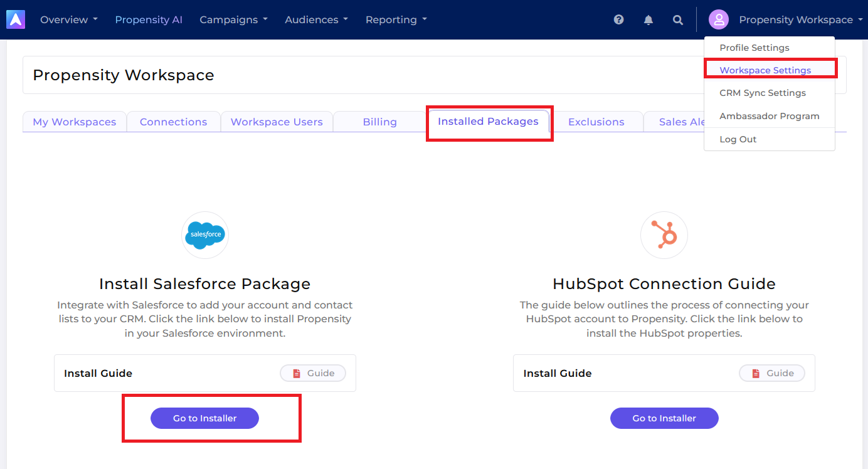Screen dimensions: 868x469
Task: Click the user avatar icon
Action: (x=719, y=19)
